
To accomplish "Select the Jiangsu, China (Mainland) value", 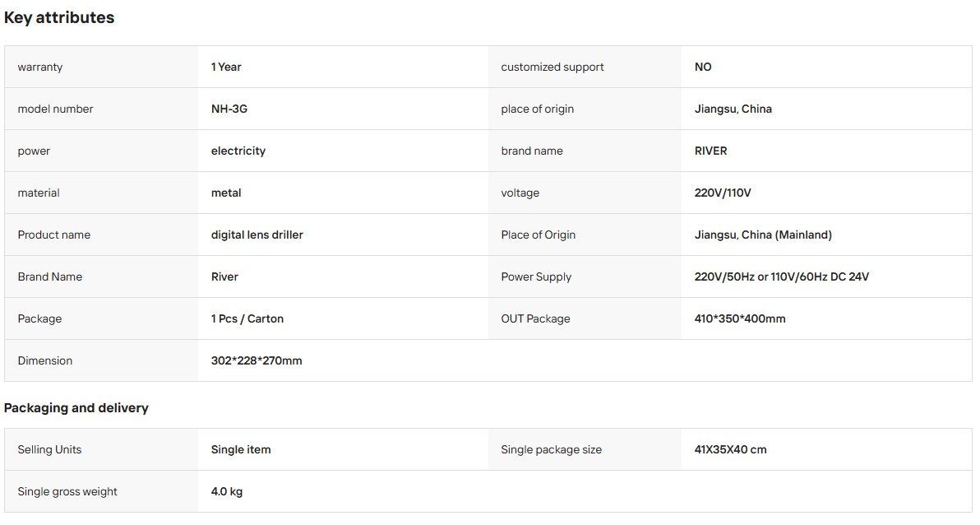I will pyautogui.click(x=763, y=235).
